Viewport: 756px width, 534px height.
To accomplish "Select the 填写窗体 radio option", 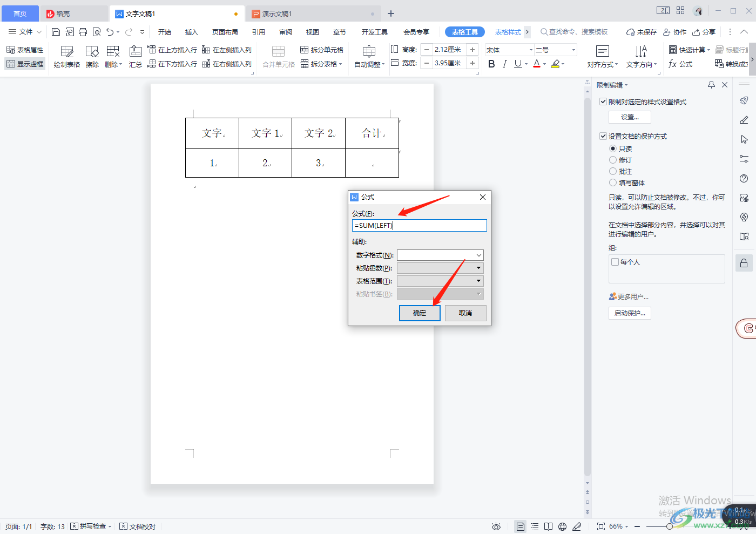I will [613, 182].
